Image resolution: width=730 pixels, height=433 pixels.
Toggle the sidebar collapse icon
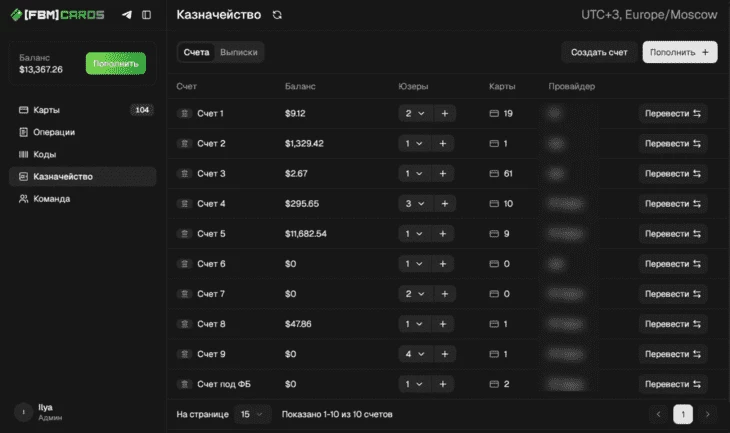(x=147, y=15)
